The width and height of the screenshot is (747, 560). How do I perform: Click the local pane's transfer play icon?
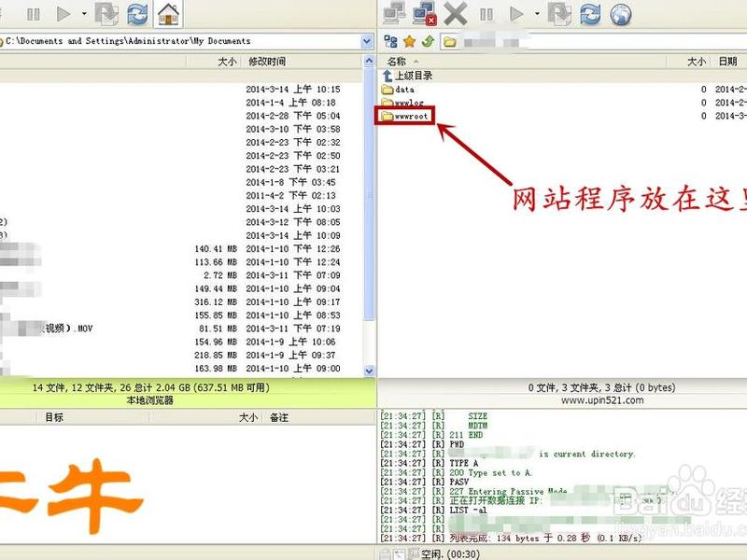pyautogui.click(x=63, y=14)
